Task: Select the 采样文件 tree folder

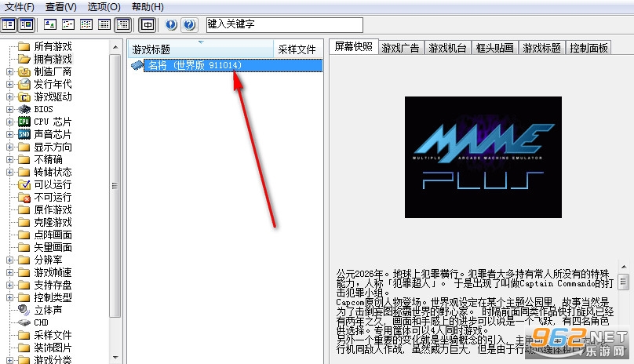Action: (53, 335)
